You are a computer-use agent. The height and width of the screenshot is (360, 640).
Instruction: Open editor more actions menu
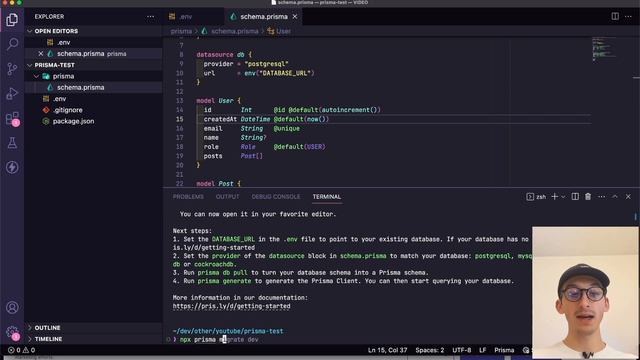[628, 16]
